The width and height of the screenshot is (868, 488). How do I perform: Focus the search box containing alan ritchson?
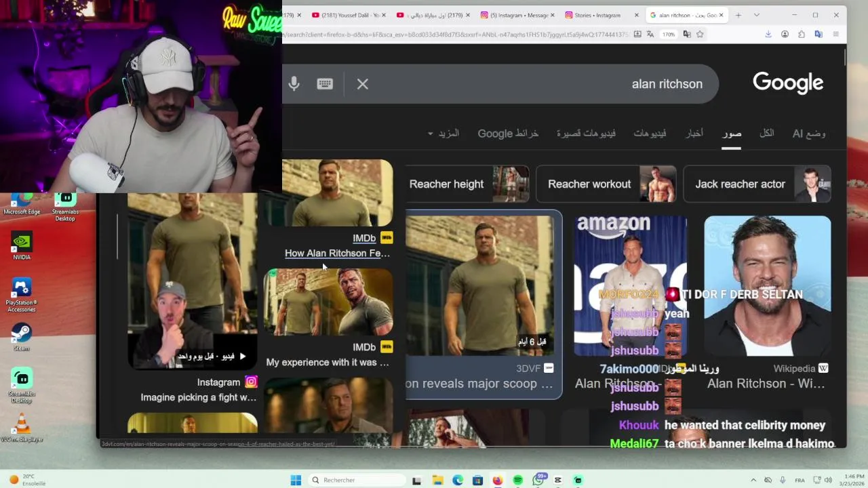point(500,84)
